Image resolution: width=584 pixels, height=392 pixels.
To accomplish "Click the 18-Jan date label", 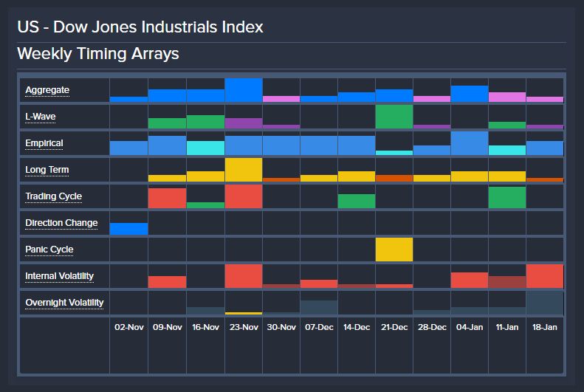I will pyautogui.click(x=545, y=327).
